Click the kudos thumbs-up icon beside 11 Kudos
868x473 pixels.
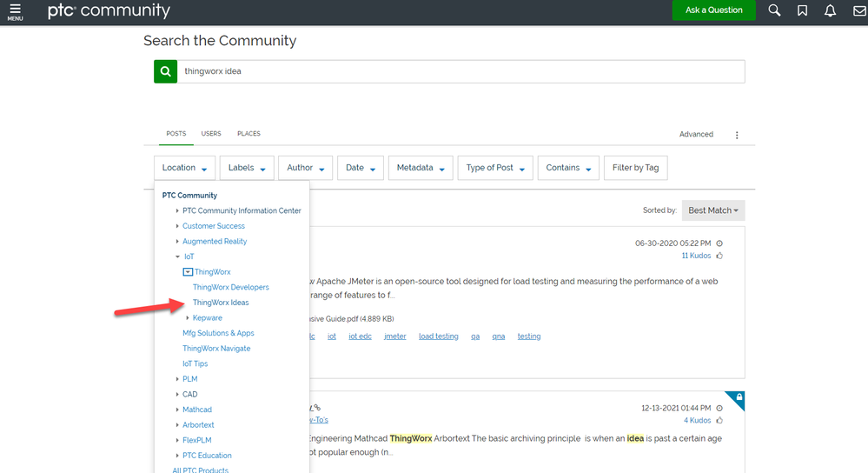click(x=719, y=256)
